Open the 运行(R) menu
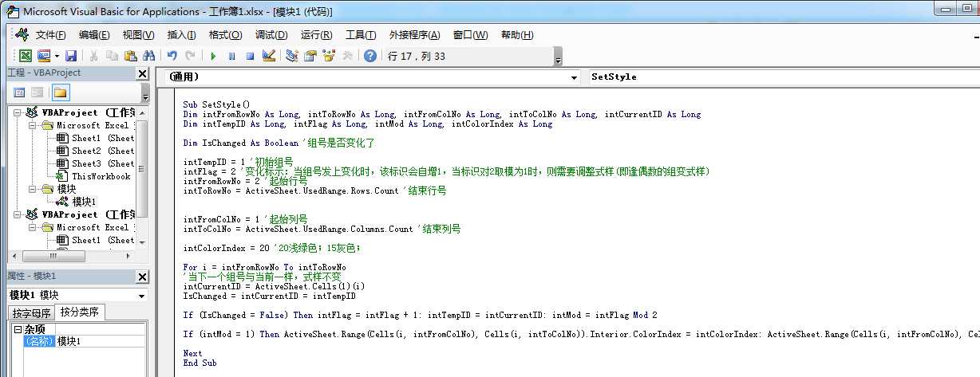This screenshot has height=377, width=980. coord(317,35)
